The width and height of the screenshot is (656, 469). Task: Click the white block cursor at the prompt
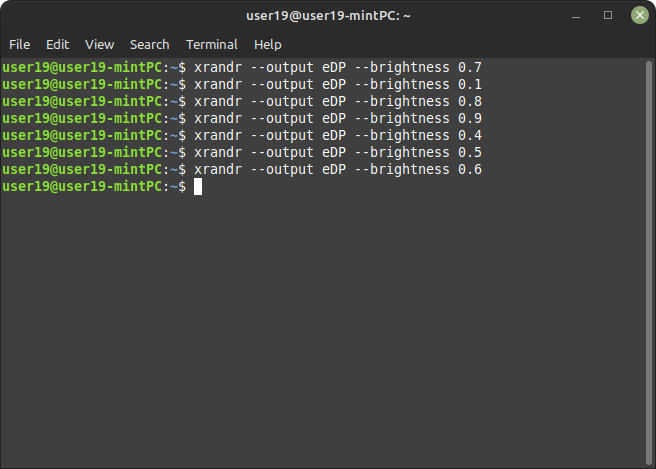(198, 186)
